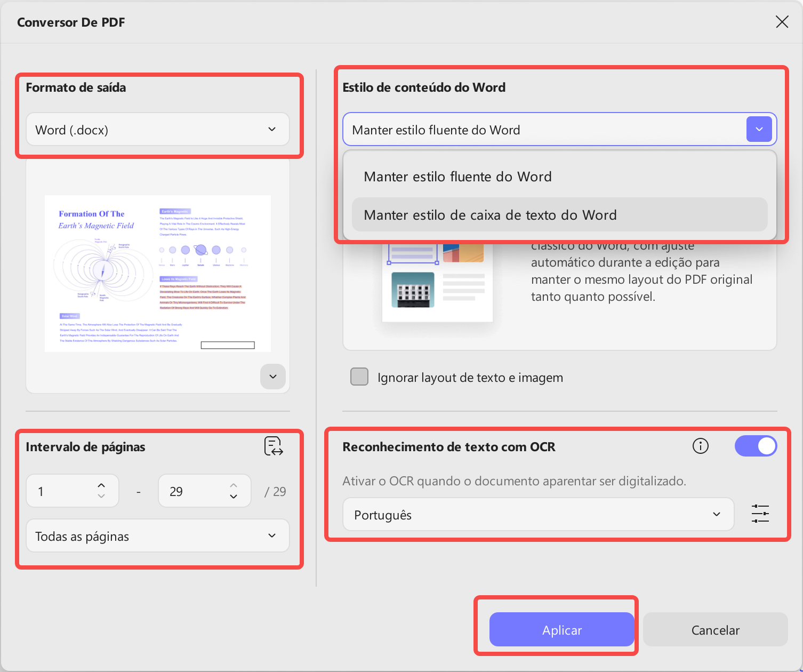803x672 pixels.
Task: Close the Conversor De PDF dialog
Action: point(782,22)
